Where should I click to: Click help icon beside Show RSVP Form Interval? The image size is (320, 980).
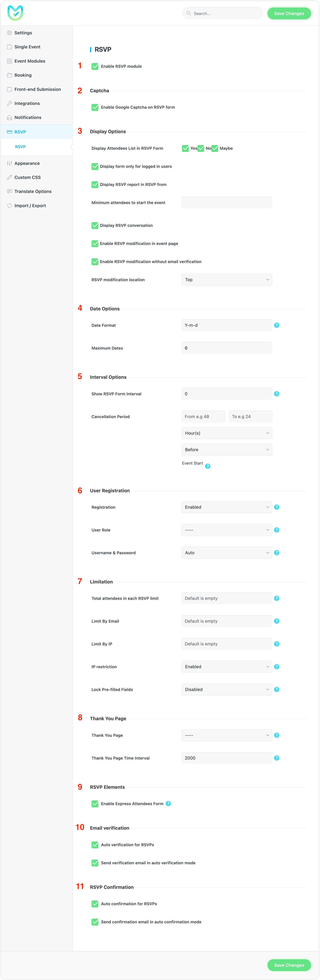coord(277,394)
